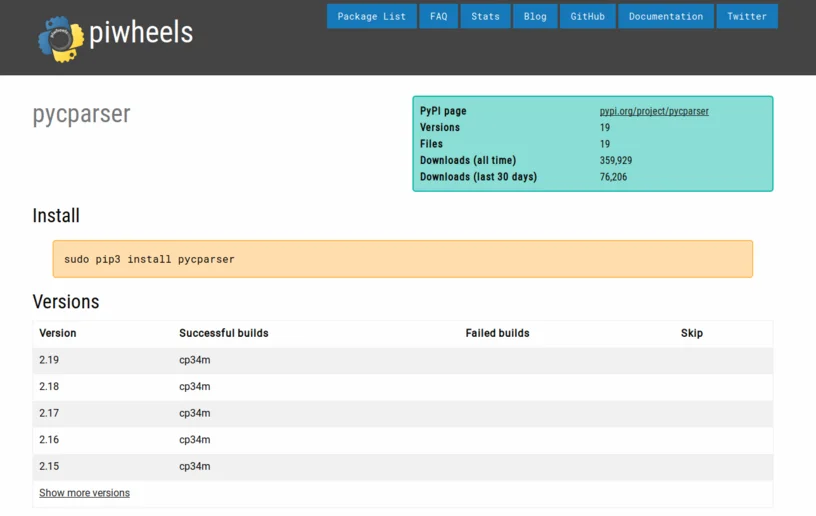Image resolution: width=816 pixels, height=516 pixels.
Task: Open the Blog link in header
Action: point(535,16)
